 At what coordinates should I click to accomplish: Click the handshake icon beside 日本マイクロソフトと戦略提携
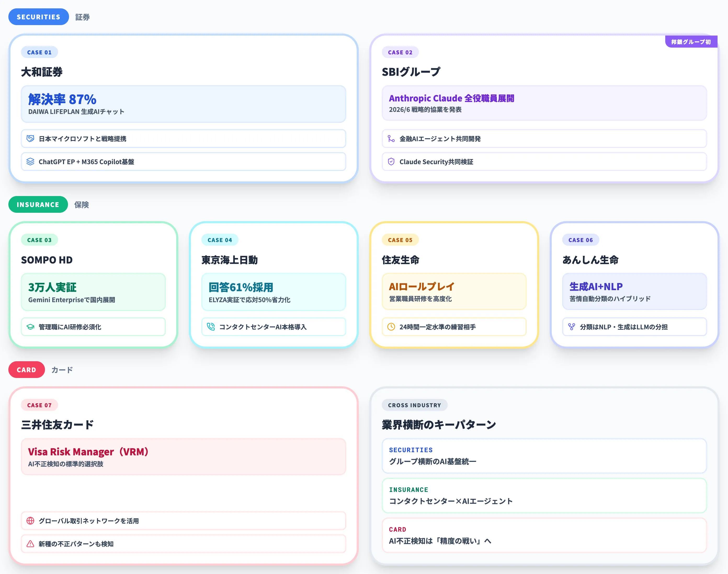(30, 139)
